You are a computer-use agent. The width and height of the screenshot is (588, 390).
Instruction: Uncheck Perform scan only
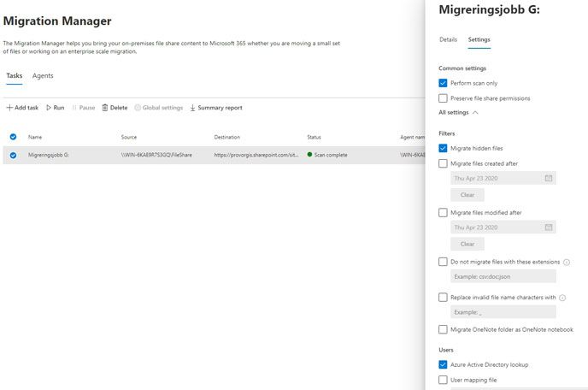[x=443, y=83]
